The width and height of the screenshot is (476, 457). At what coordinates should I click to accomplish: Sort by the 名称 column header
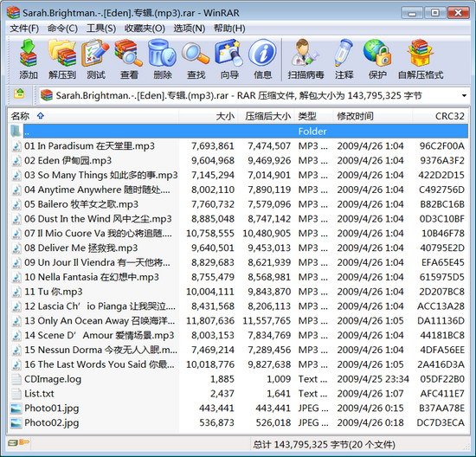click(93, 116)
